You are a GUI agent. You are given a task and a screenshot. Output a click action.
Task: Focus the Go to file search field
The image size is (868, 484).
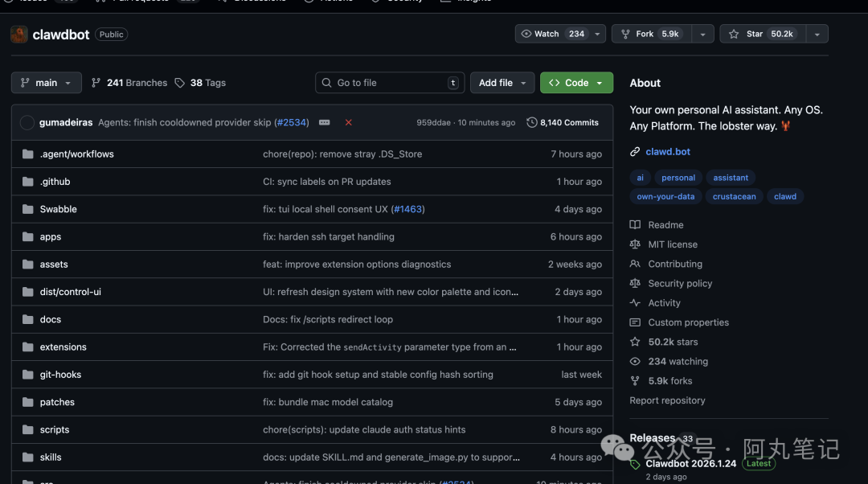pyautogui.click(x=390, y=83)
